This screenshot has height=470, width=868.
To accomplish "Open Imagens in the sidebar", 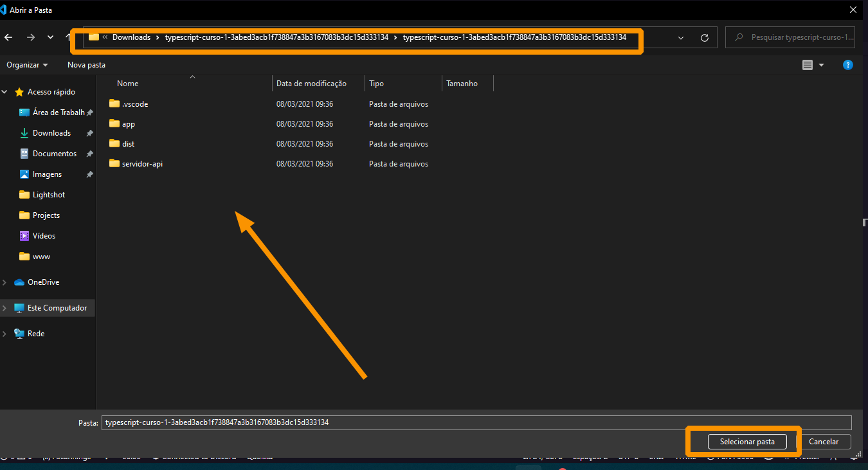I will coord(47,174).
